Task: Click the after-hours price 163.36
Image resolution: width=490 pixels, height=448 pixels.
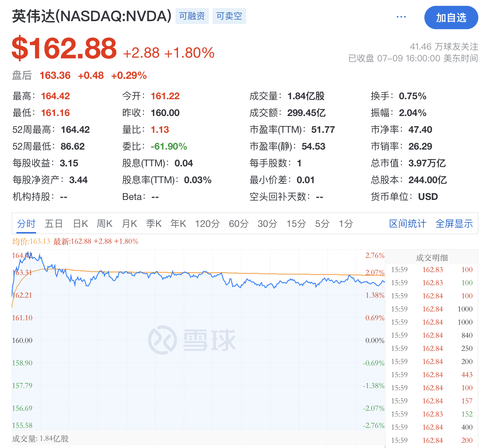Action: coord(55,76)
